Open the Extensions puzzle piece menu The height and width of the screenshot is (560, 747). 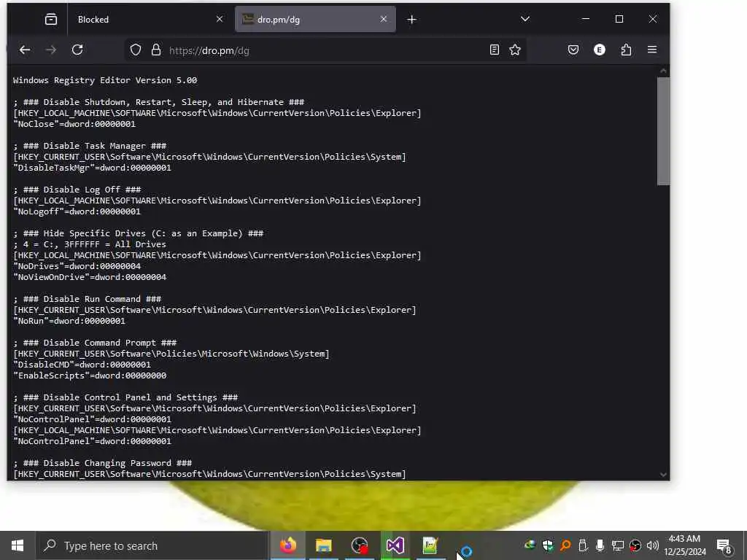(x=626, y=50)
